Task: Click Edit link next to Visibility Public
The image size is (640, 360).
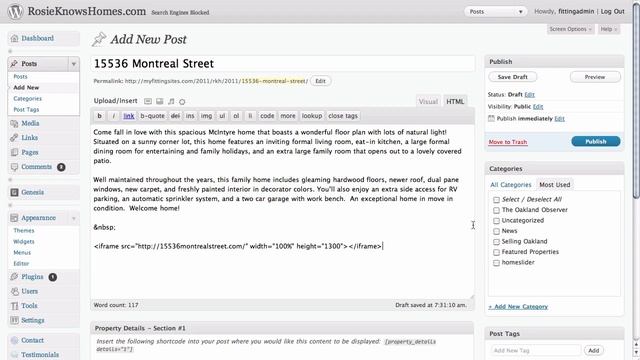Action: 538,107
